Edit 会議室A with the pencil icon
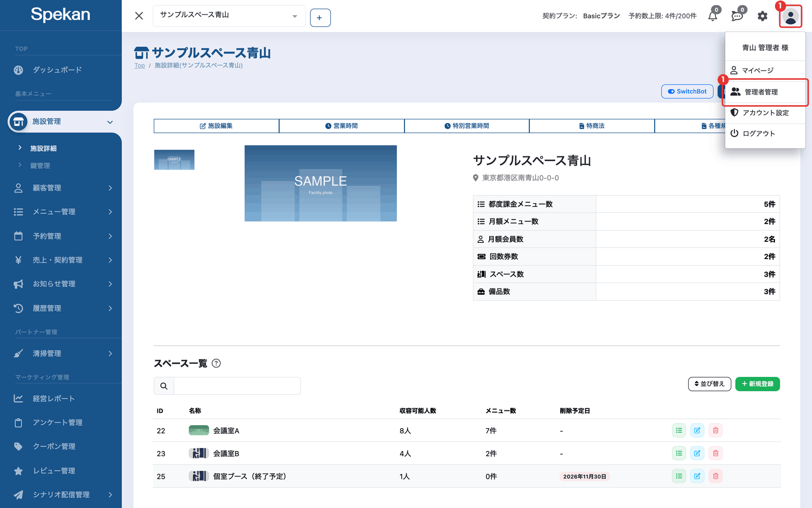812x508 pixels. point(697,431)
